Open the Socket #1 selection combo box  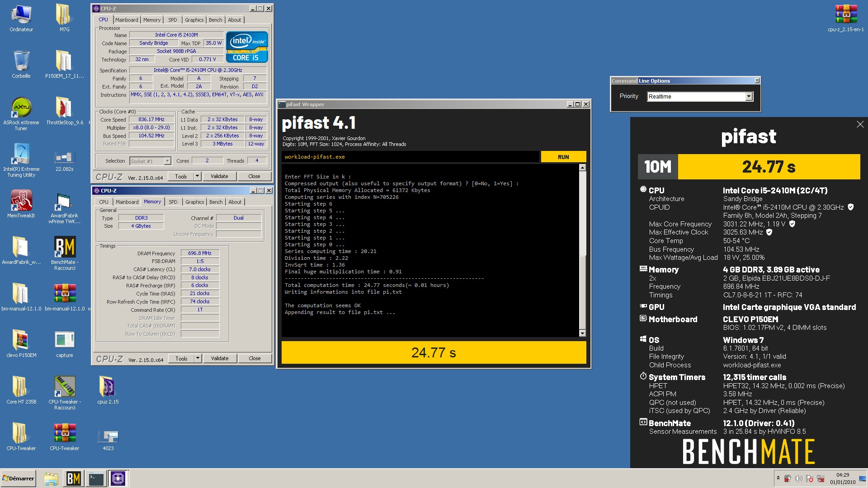click(x=150, y=161)
